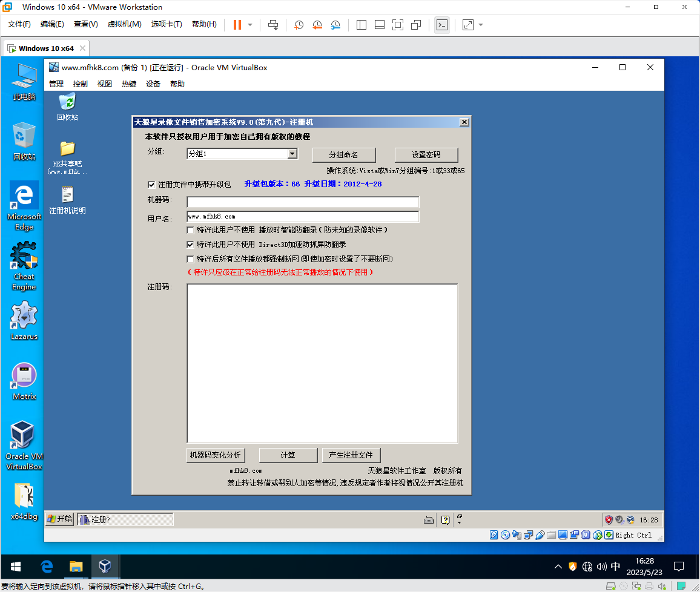The height and width of the screenshot is (592, 700).
Task: Open the VMware power options dropdown arrow
Action: 250,25
